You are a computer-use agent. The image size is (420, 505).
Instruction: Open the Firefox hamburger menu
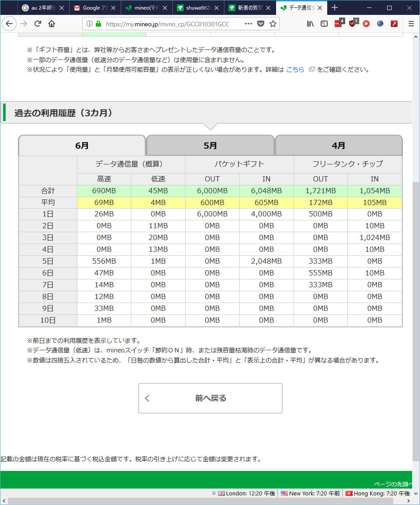click(x=411, y=24)
